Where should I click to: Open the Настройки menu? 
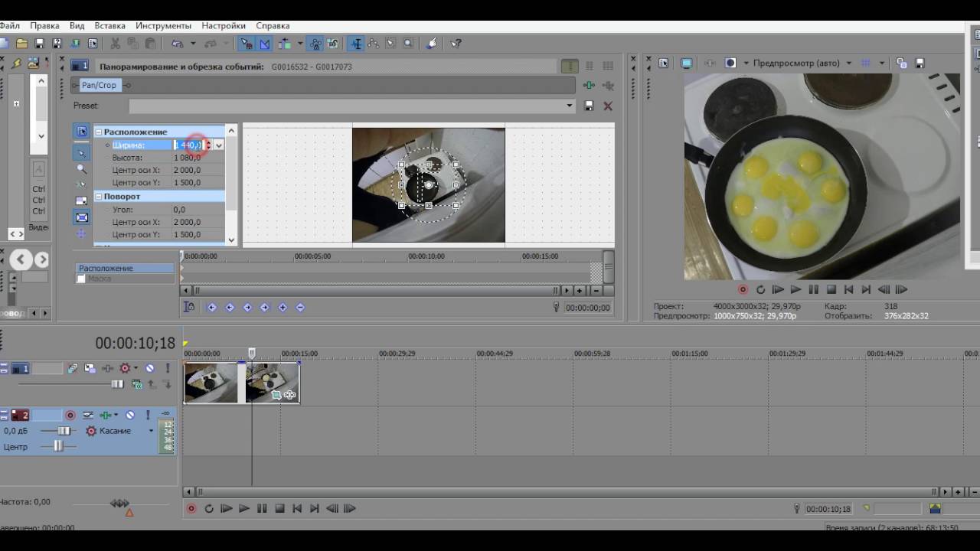point(224,25)
